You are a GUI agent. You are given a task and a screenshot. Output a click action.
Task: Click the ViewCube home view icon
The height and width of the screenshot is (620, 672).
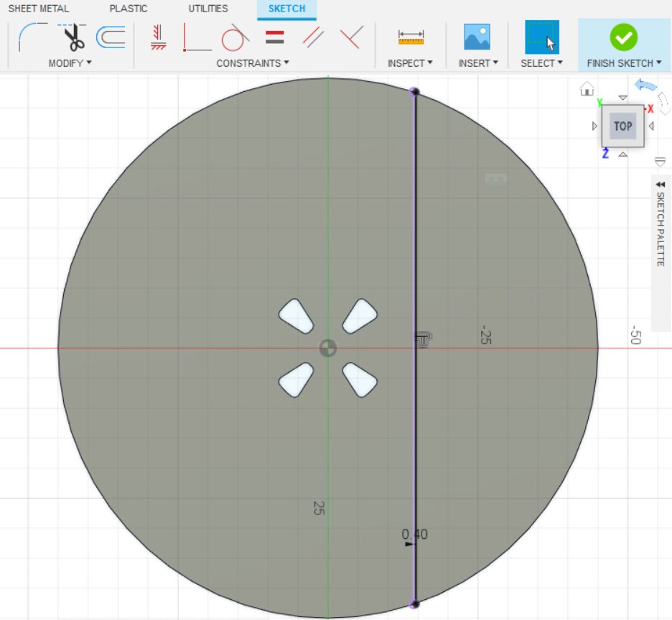tap(587, 88)
